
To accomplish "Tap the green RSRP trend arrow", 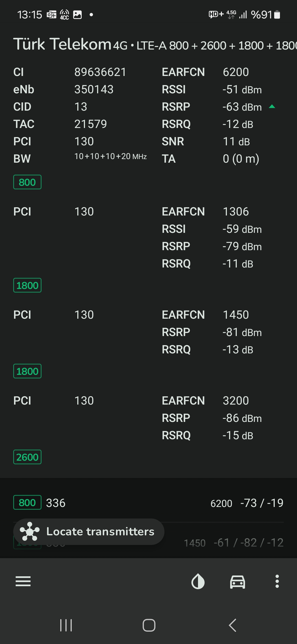I will click(x=272, y=107).
